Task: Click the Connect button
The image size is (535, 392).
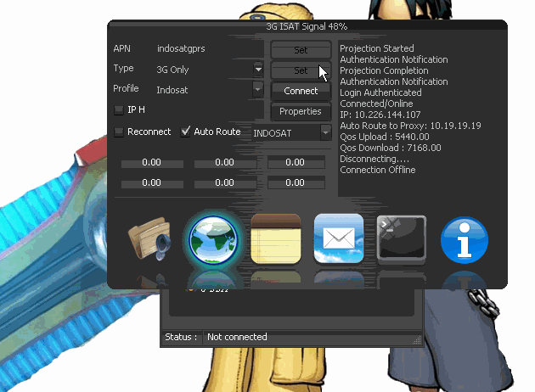Action: [301, 91]
